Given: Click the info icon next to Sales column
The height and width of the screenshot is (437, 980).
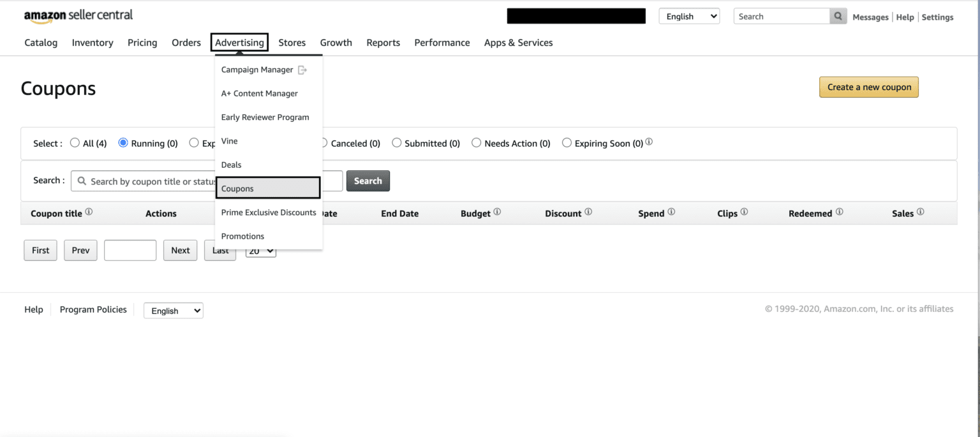Looking at the screenshot, I should [x=920, y=211].
